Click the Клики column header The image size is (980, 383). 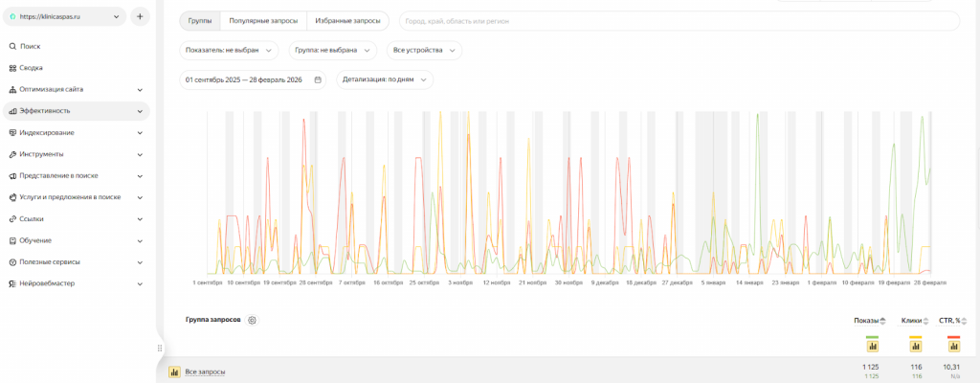911,321
